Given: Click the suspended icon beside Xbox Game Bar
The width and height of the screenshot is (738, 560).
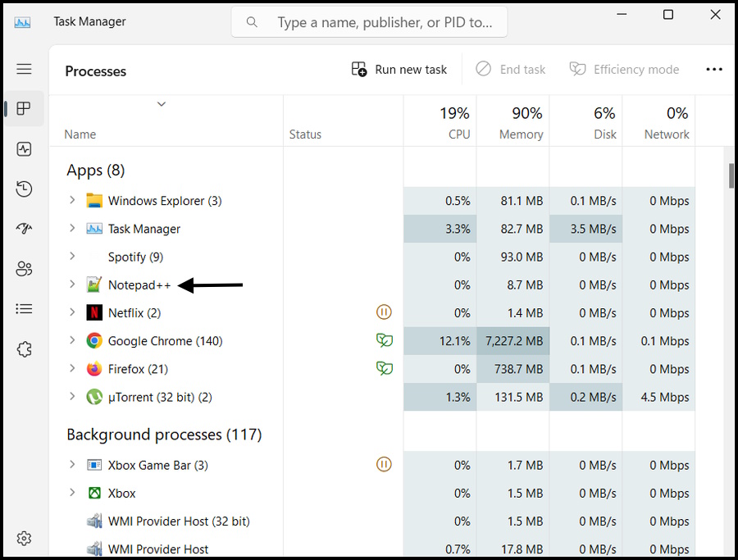Looking at the screenshot, I should click(x=384, y=464).
